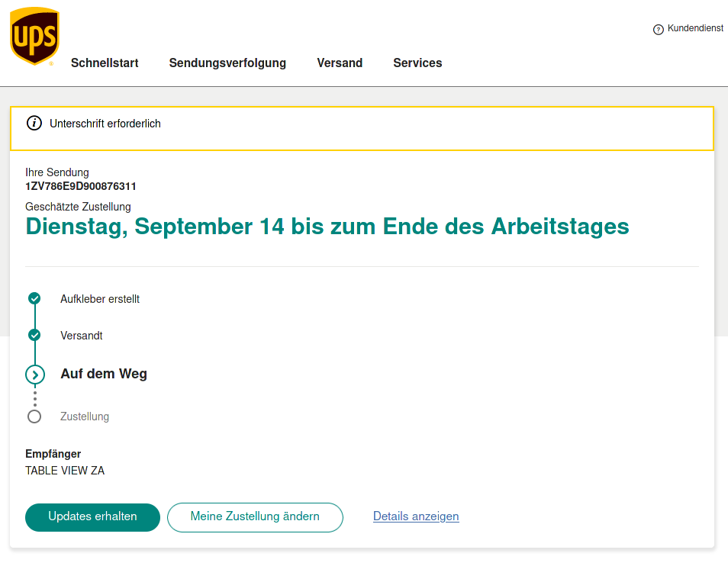
Task: Open the Schnellstart menu
Action: pyautogui.click(x=105, y=63)
